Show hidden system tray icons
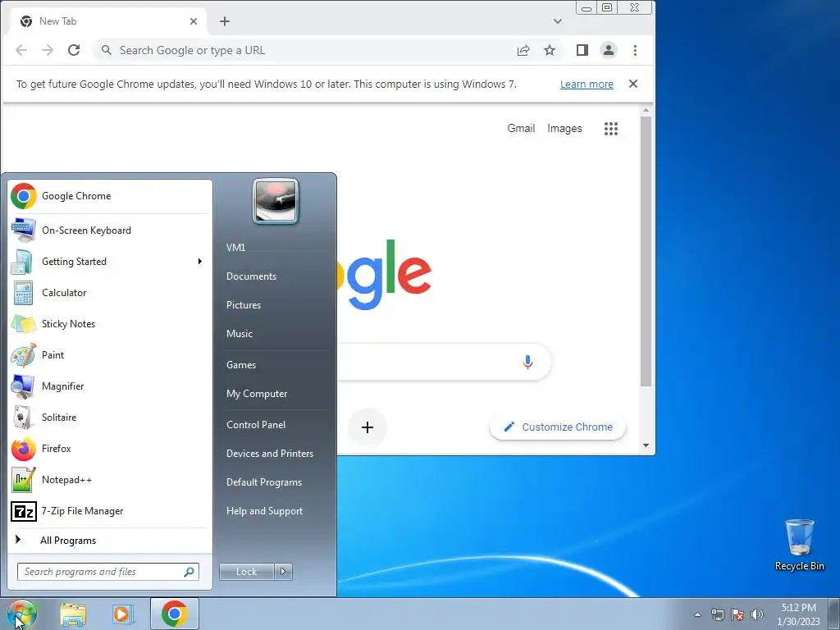Viewport: 840px width, 630px height. 697,614
